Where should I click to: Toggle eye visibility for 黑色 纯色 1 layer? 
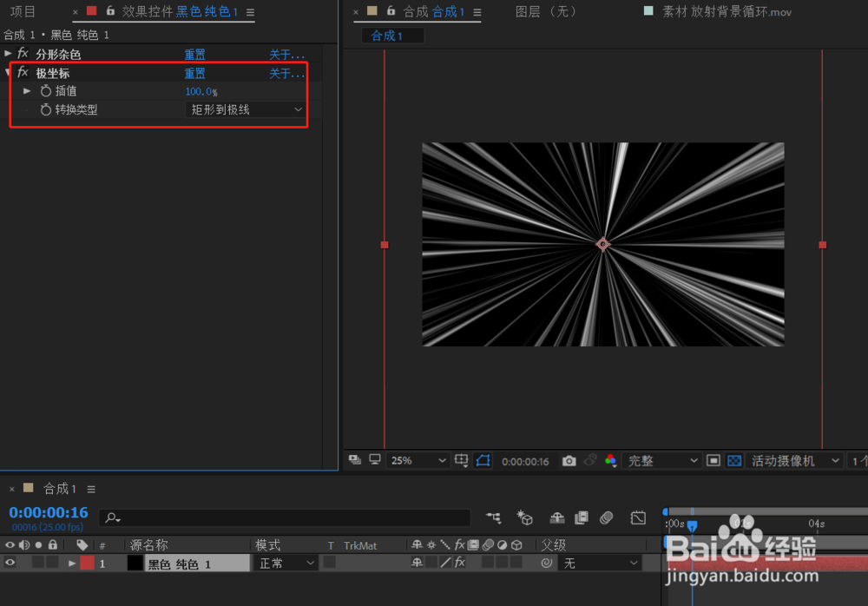tap(10, 563)
